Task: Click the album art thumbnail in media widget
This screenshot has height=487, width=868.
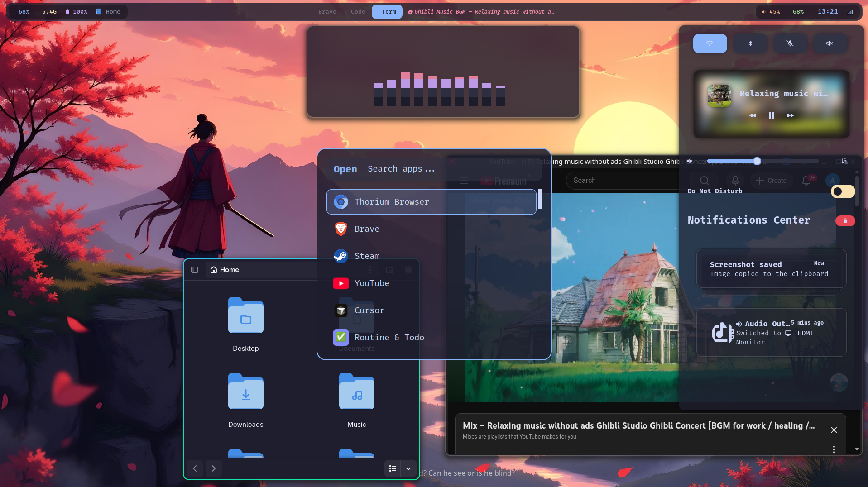Action: click(x=719, y=95)
